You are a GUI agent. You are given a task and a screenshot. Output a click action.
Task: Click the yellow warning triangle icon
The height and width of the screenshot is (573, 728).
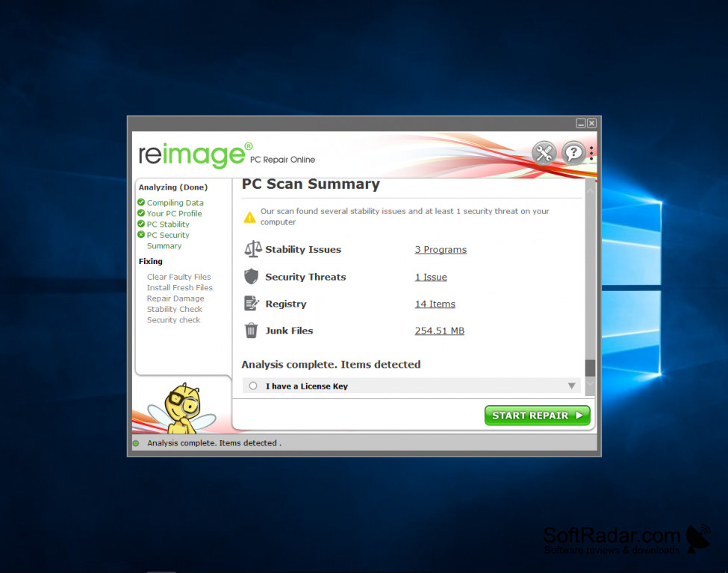[x=250, y=217]
